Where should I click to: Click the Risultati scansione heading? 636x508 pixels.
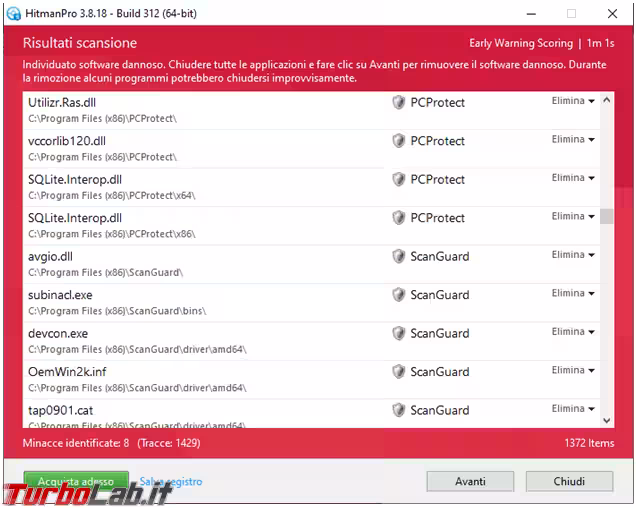click(x=80, y=43)
